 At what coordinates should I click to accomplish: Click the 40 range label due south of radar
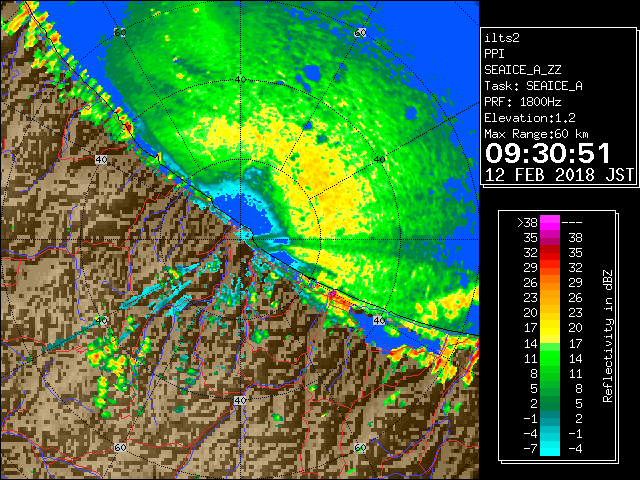coord(240,400)
